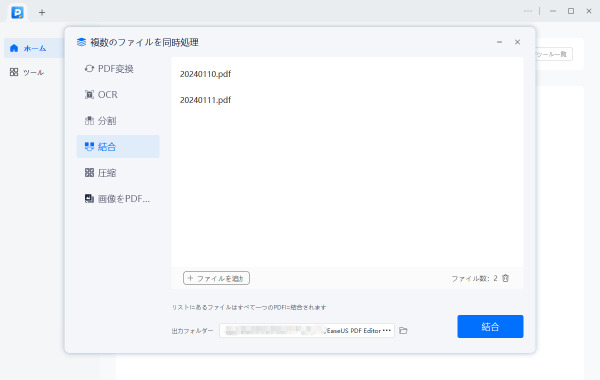Image resolution: width=600 pixels, height=380 pixels.
Task: Browse output folder with folder icon
Action: [x=403, y=330]
